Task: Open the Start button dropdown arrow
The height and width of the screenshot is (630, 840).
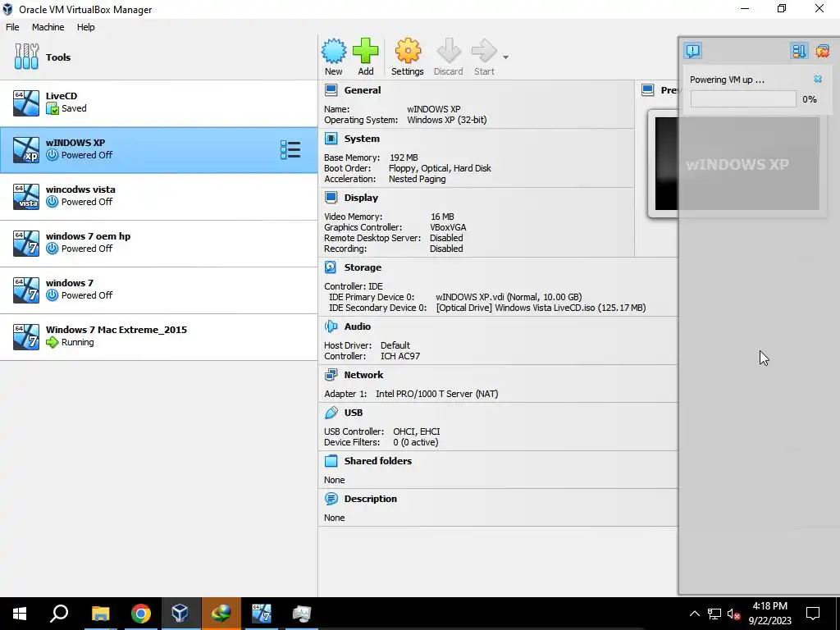Action: (x=505, y=57)
